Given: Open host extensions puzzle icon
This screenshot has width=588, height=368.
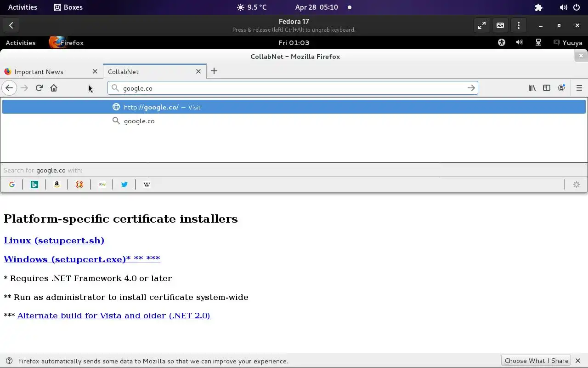Looking at the screenshot, I should [x=539, y=7].
